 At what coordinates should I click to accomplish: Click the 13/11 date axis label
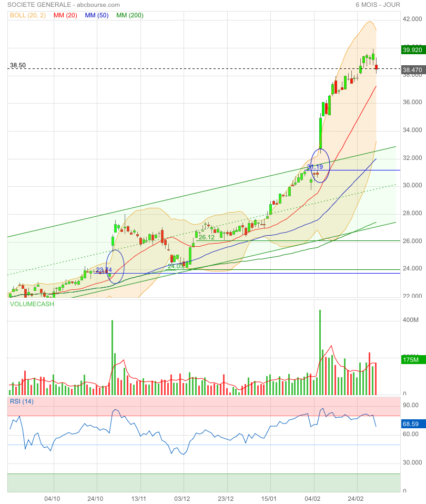pyautogui.click(x=139, y=499)
